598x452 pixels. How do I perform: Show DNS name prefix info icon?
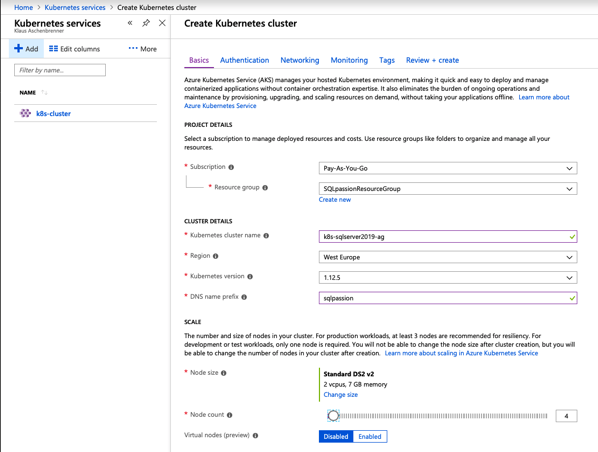(x=244, y=297)
